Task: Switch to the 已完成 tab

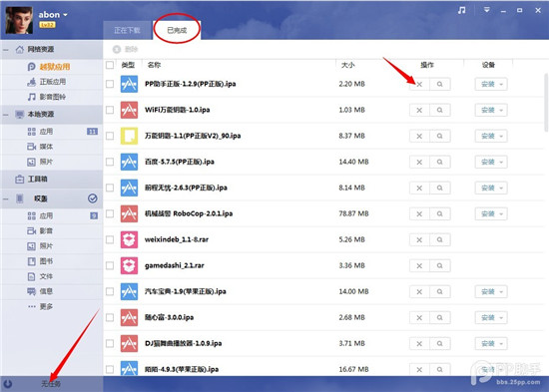Action: pyautogui.click(x=177, y=31)
